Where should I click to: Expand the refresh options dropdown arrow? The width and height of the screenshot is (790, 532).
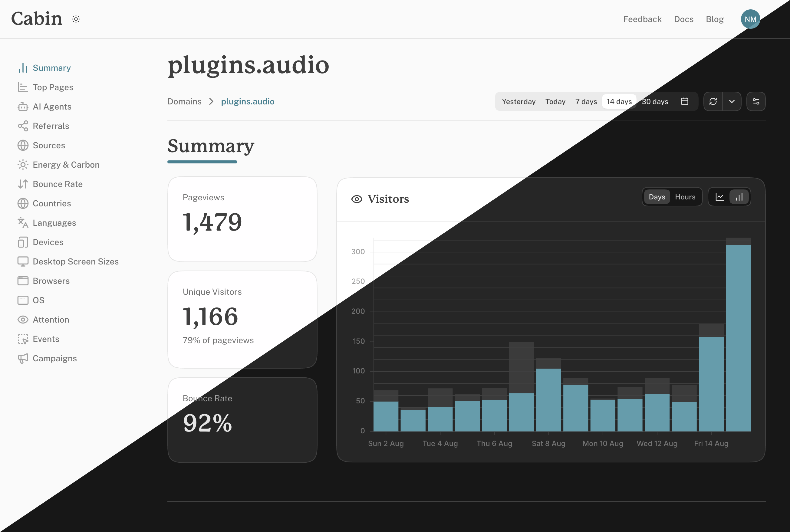point(732,101)
